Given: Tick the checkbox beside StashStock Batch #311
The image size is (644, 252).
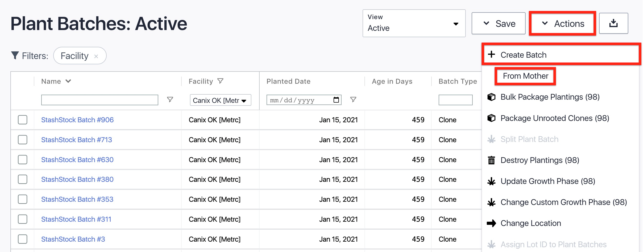Looking at the screenshot, I should (23, 219).
